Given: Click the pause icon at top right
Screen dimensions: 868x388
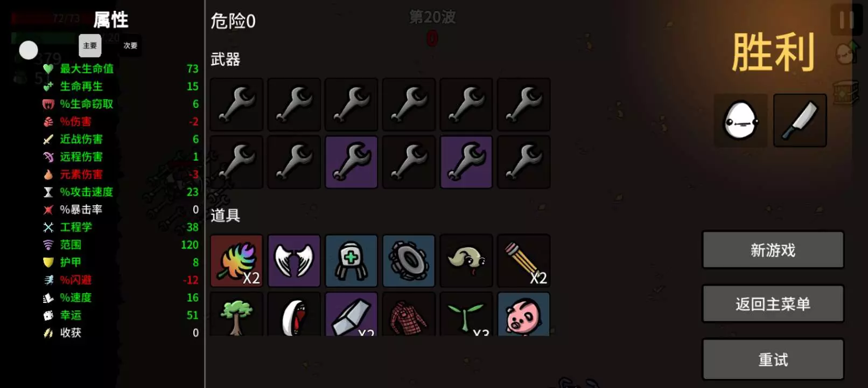Looking at the screenshot, I should [846, 20].
